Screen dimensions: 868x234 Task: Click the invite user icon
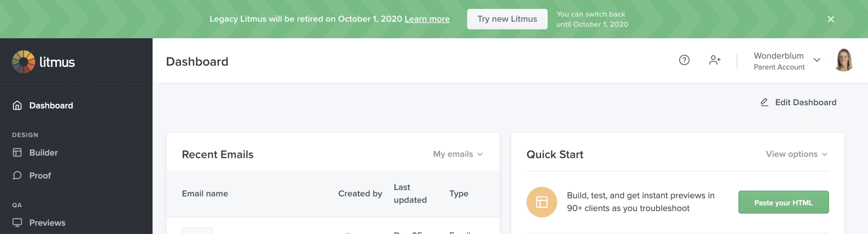pos(714,60)
